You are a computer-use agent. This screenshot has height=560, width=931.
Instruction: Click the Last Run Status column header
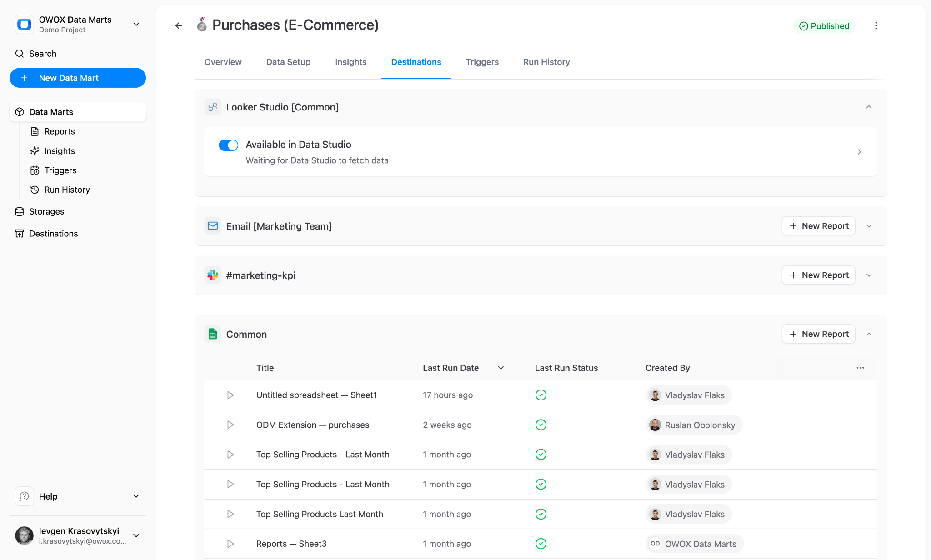[x=566, y=368]
